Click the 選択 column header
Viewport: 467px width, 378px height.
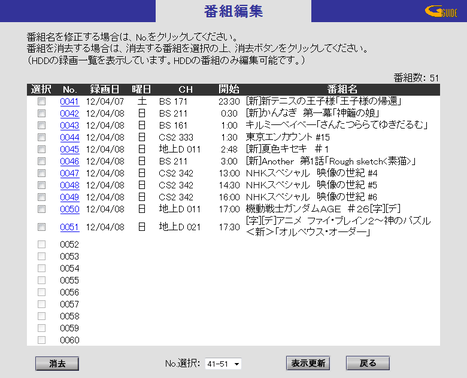click(41, 89)
